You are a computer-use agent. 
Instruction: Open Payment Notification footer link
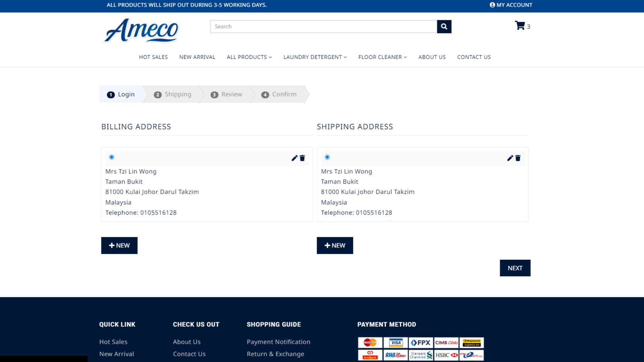tap(278, 342)
